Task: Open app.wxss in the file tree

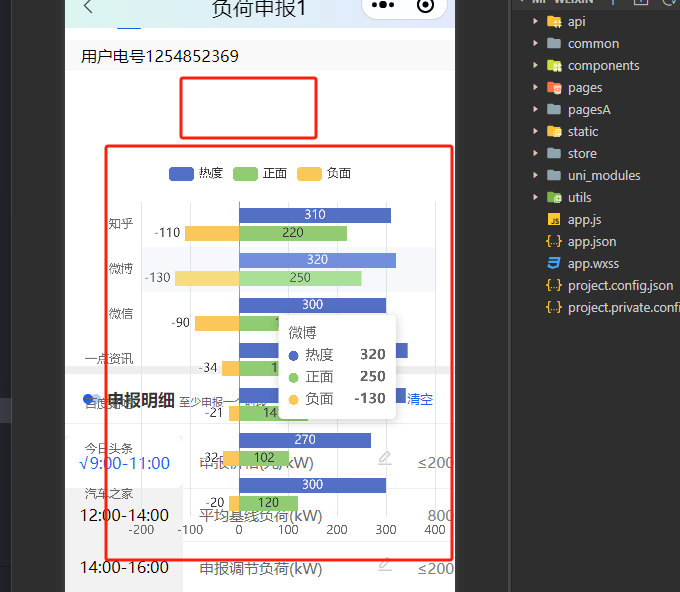Action: point(593,264)
